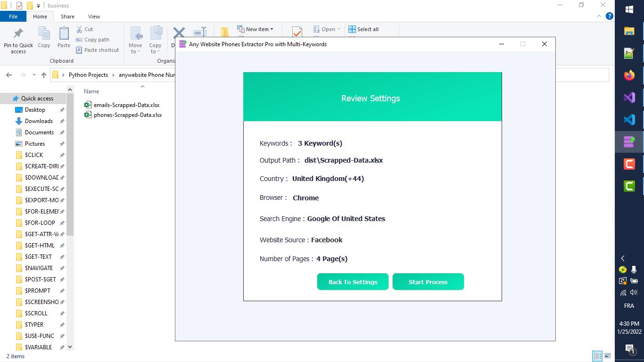Click the Up one level arrow
This screenshot has height=362, width=644.
pyautogui.click(x=44, y=75)
